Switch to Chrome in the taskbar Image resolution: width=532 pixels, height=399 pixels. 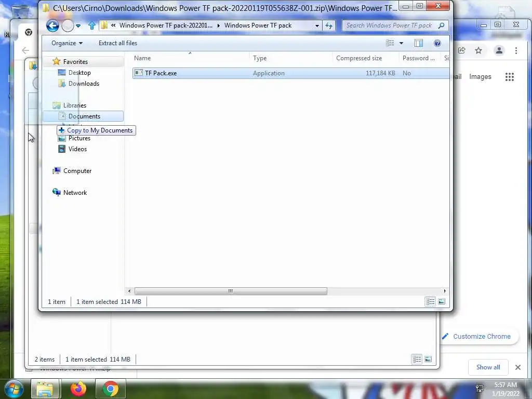click(111, 389)
